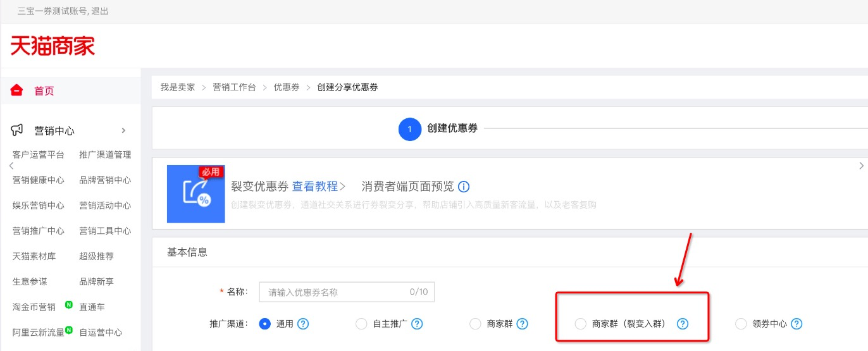Open 娱乐营销中心 menu item
This screenshot has width=868, height=351.
click(39, 206)
